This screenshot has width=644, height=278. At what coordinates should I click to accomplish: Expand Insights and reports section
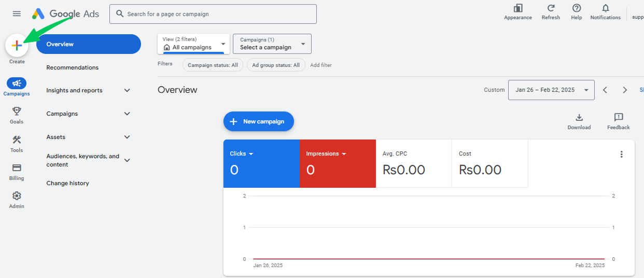127,90
